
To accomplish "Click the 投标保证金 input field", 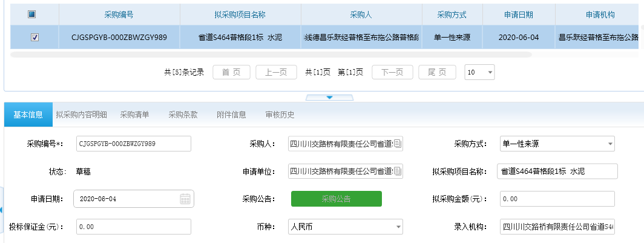I will (x=133, y=227).
